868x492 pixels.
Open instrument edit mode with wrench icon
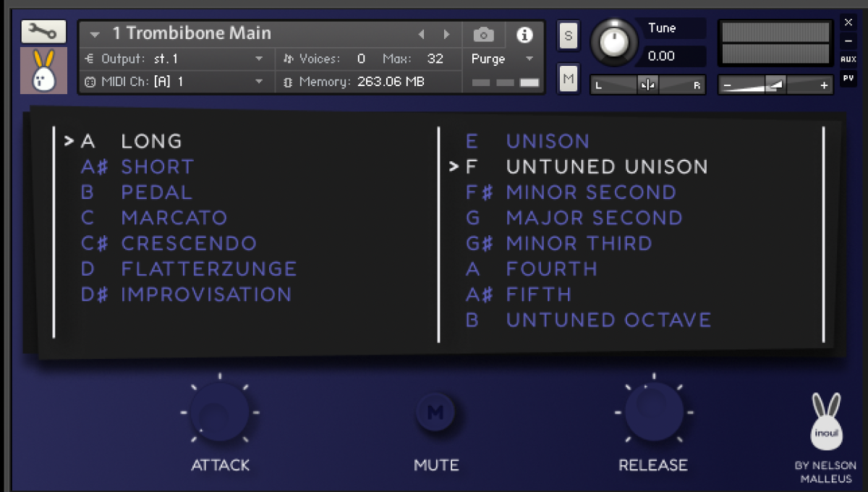tap(43, 31)
